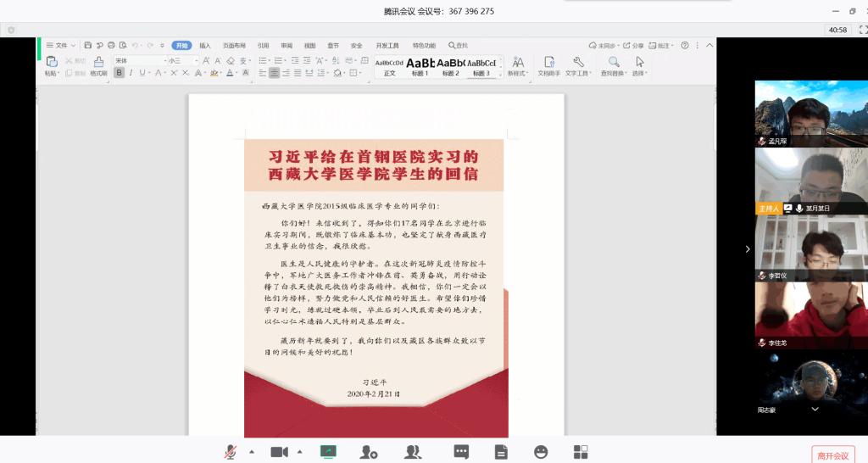Click the 离开会议 leave meeting button
Image resolution: width=868 pixels, height=463 pixels.
[832, 455]
